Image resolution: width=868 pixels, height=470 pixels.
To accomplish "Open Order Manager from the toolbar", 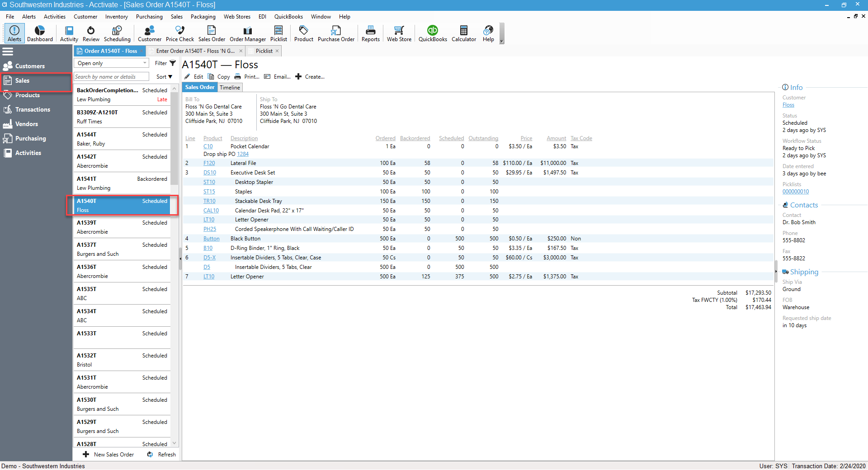I will click(248, 33).
